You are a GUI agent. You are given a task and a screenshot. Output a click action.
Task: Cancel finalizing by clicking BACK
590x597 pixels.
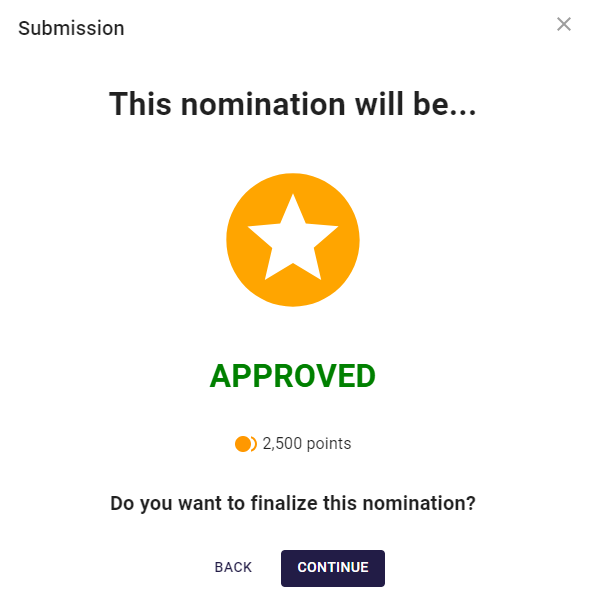pos(233,567)
